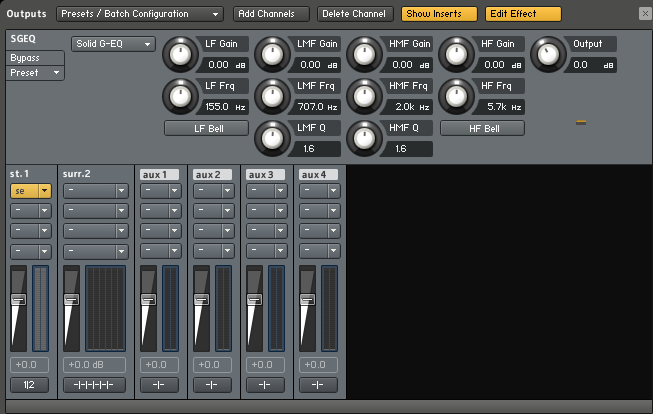Open last insert slot of aux 4
The image size is (653, 414).
coord(319,251)
